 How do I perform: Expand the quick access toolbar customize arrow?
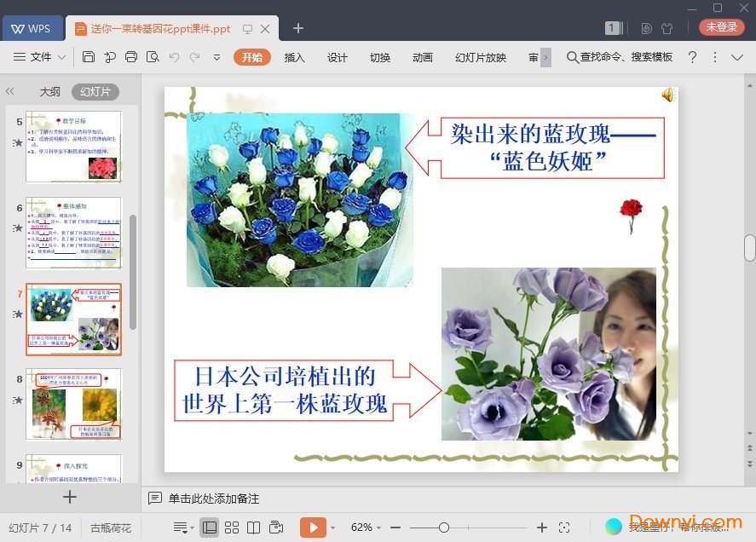point(216,57)
